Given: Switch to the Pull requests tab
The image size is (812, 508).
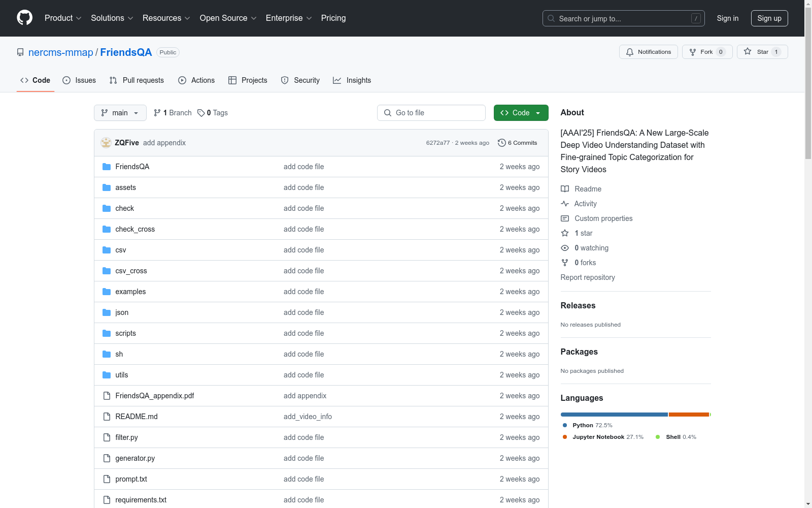Looking at the screenshot, I should (x=137, y=80).
